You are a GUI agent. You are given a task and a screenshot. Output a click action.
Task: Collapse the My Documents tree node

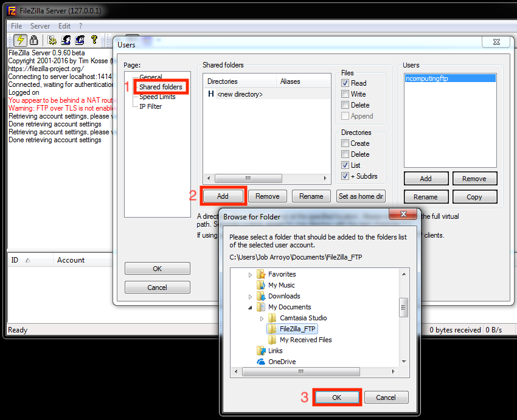coord(250,308)
